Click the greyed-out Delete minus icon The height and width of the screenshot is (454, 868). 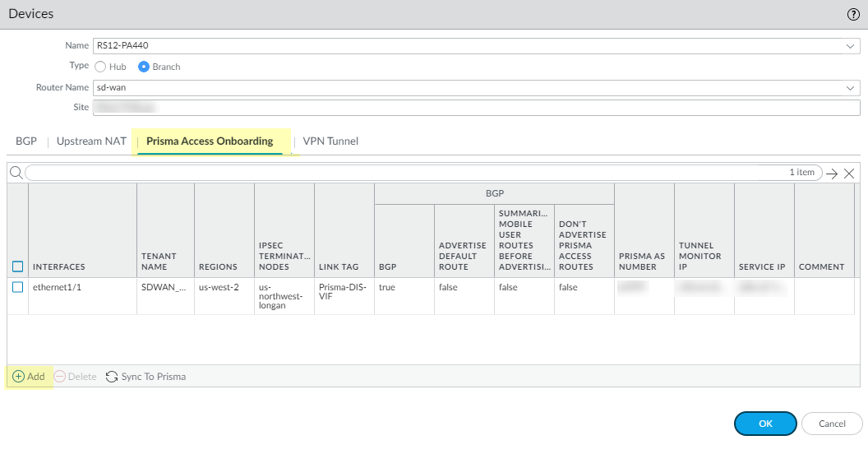tap(60, 377)
